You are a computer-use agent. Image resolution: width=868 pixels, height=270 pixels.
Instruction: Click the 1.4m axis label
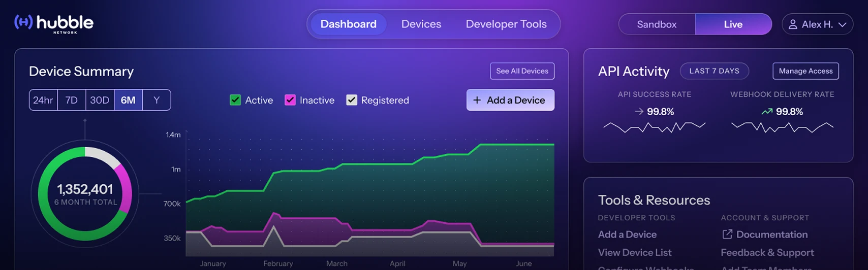pyautogui.click(x=173, y=134)
